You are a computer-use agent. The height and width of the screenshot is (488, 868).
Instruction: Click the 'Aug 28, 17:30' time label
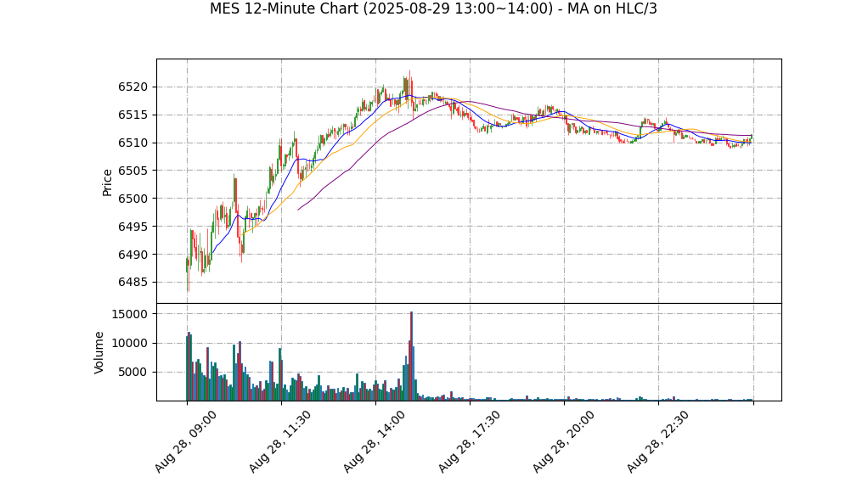pos(469,442)
